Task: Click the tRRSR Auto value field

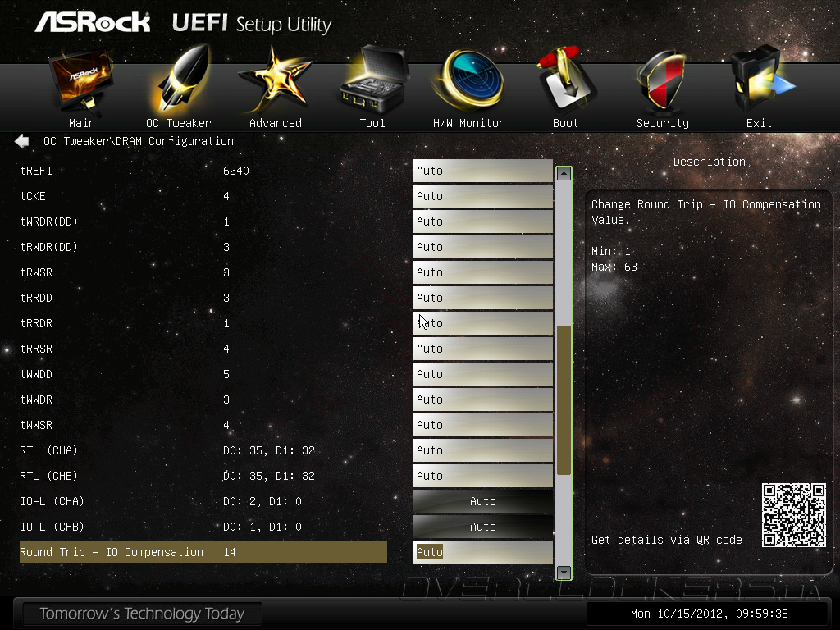Action: 482,349
